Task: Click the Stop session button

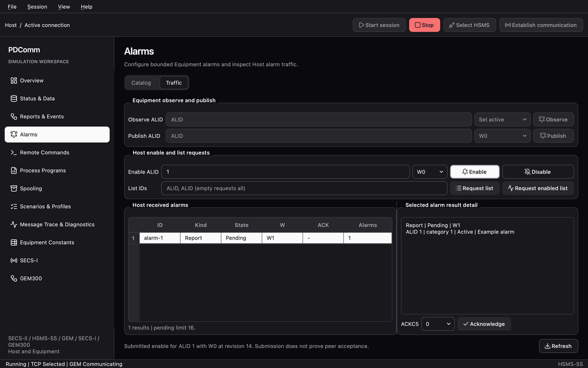Action: point(424,25)
